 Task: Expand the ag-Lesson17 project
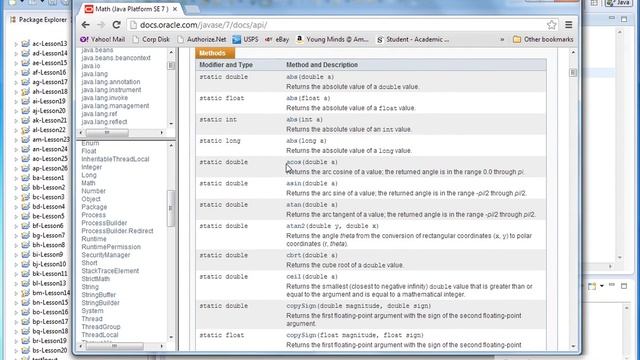16,82
